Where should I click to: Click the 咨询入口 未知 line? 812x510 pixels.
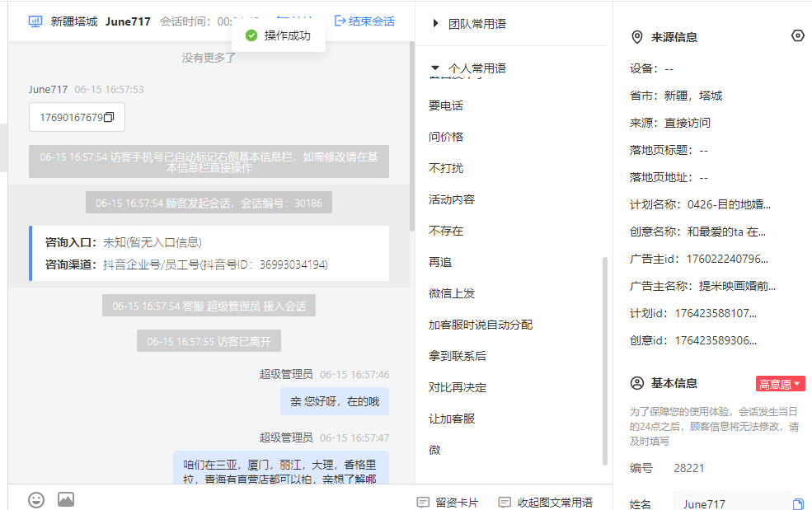(x=124, y=242)
